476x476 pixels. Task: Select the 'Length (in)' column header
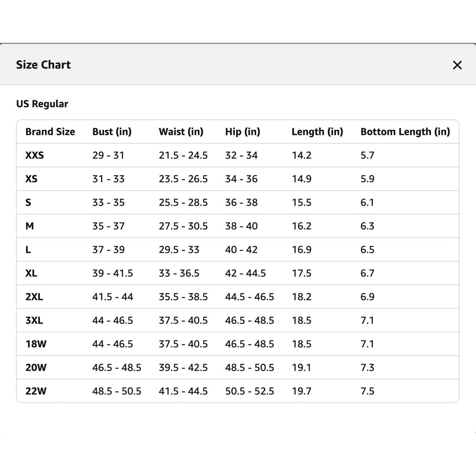(x=317, y=132)
